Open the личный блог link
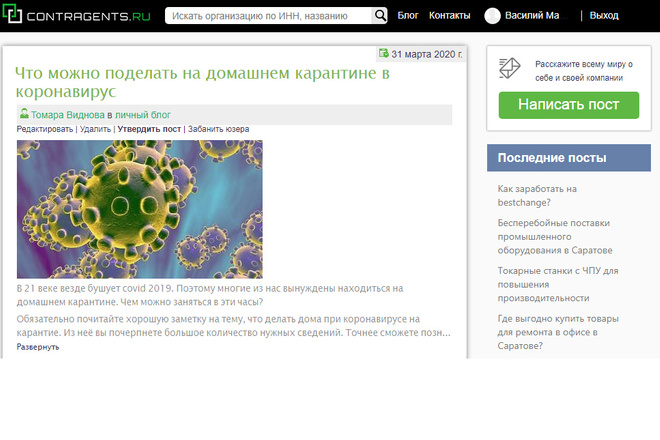This screenshot has width=660, height=440. point(143,115)
